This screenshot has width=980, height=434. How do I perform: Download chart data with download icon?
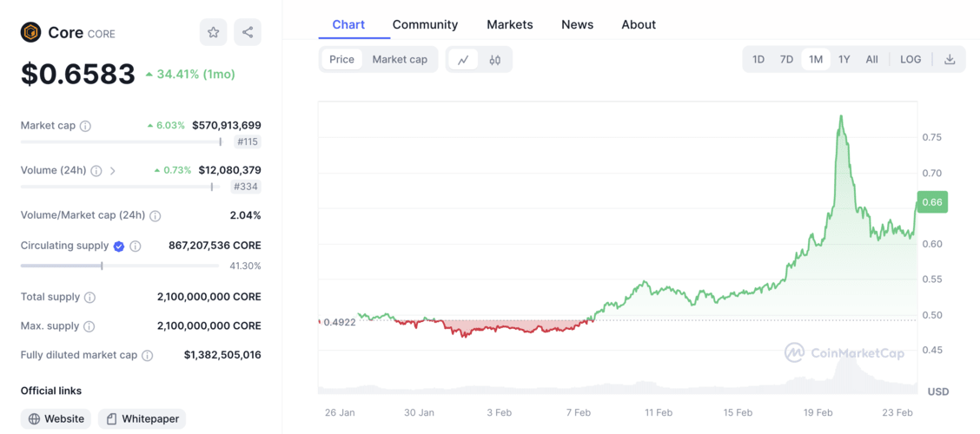[x=950, y=60]
